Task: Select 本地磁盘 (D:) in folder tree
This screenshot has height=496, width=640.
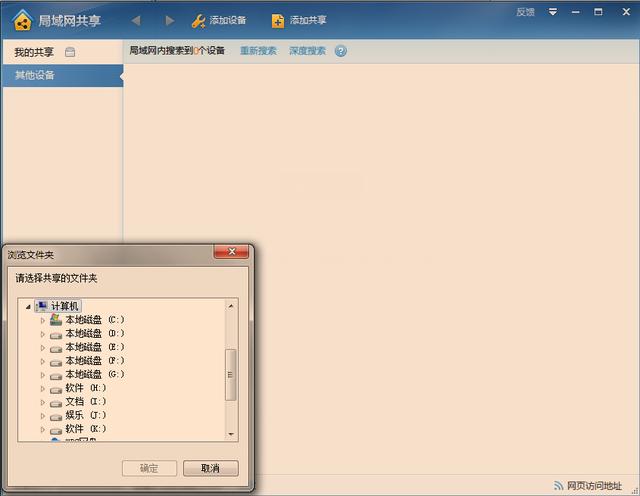Action: coord(94,333)
